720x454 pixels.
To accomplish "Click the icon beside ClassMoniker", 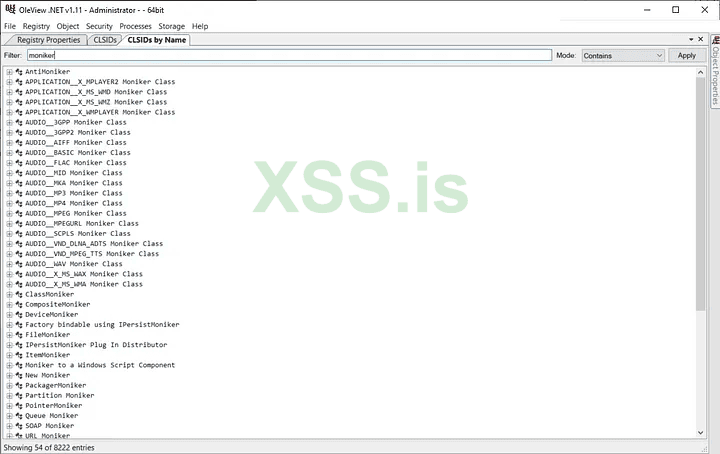I will 19,294.
